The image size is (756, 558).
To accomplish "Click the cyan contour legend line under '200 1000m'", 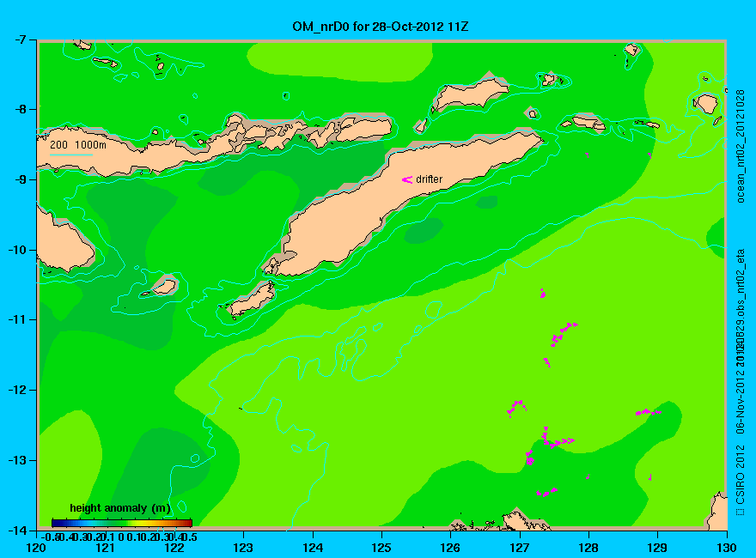I will [x=70, y=155].
